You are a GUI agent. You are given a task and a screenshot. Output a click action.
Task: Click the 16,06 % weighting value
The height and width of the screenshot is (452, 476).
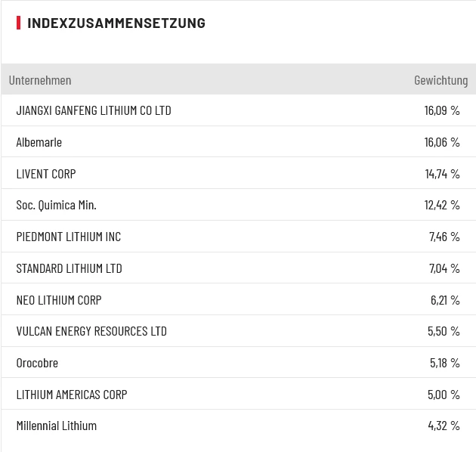click(442, 142)
